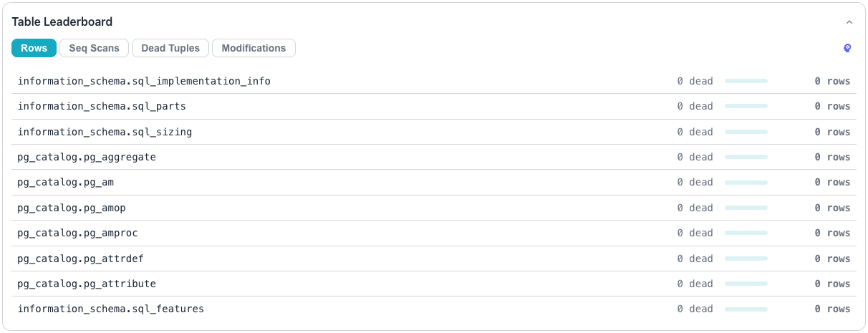
Task: Select pg_catalog.pg_amop table entry
Action: [x=434, y=208]
